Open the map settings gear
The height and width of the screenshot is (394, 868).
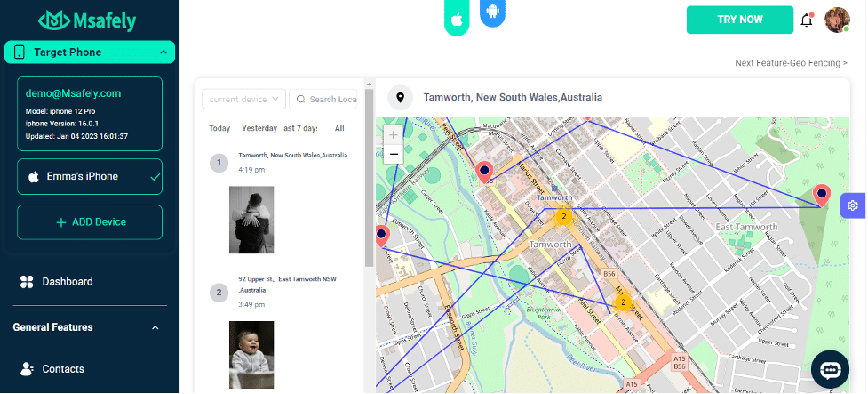[852, 205]
